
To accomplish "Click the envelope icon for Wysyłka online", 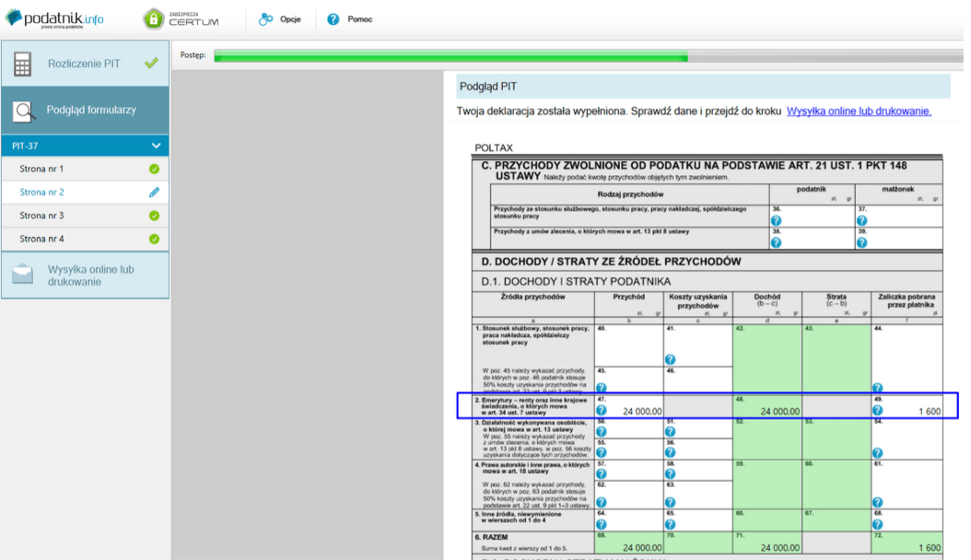I will pyautogui.click(x=23, y=274).
